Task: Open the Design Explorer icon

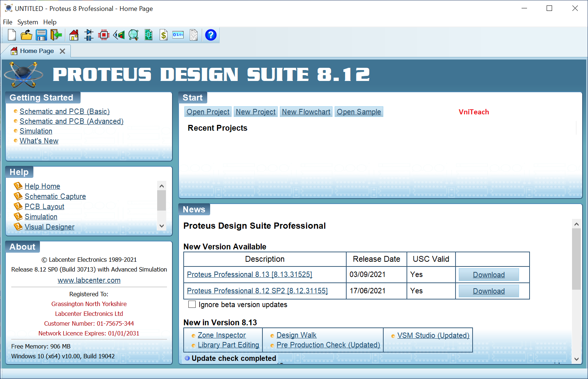Action: tap(148, 35)
